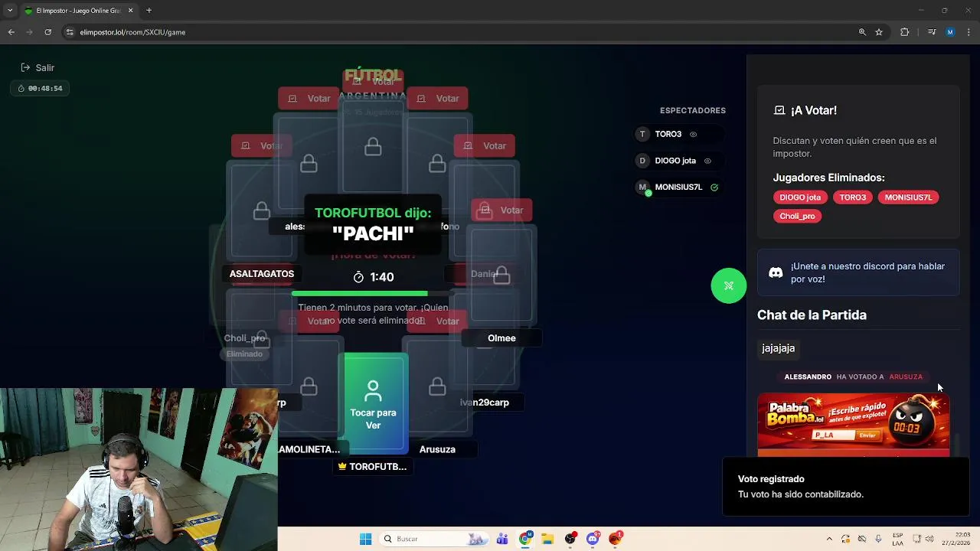Click the lock icon on LAMOLINETA's card
980x551 pixels.
pos(309,386)
